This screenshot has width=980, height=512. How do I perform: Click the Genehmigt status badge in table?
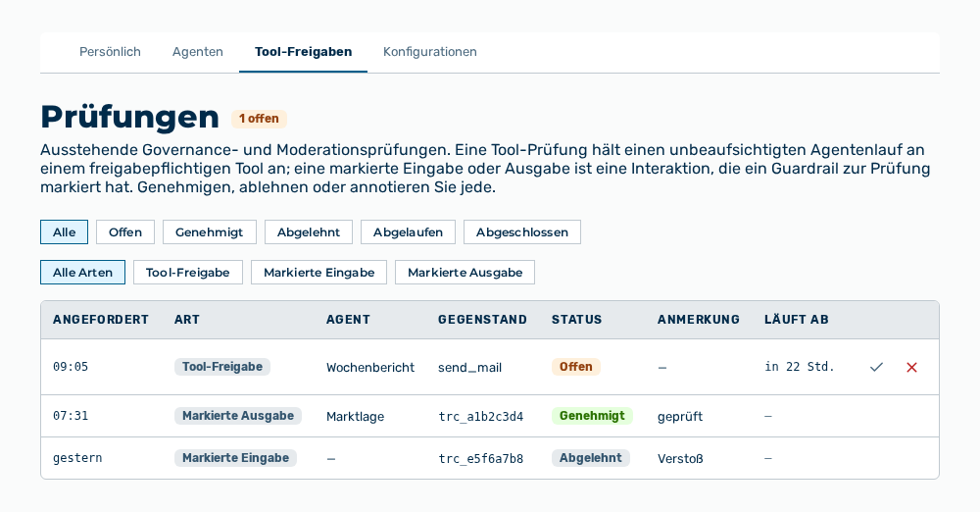click(592, 416)
